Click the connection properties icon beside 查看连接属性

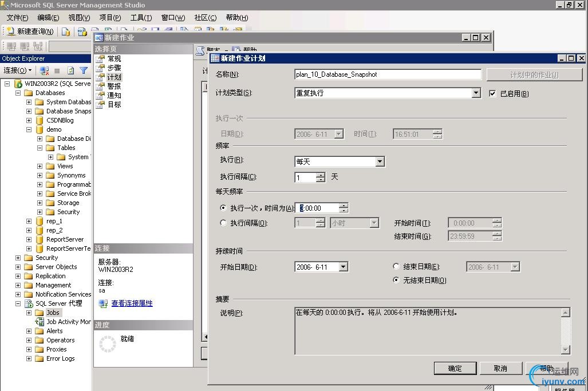(x=103, y=303)
